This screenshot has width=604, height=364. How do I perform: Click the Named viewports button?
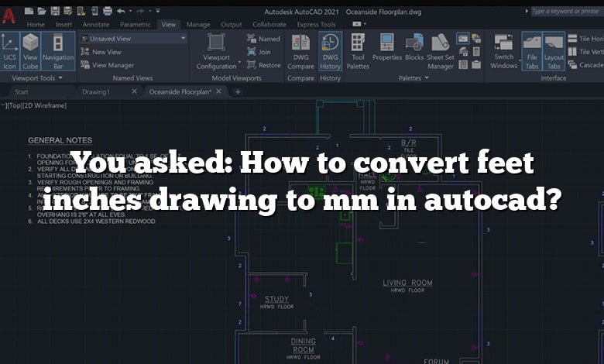pos(263,39)
